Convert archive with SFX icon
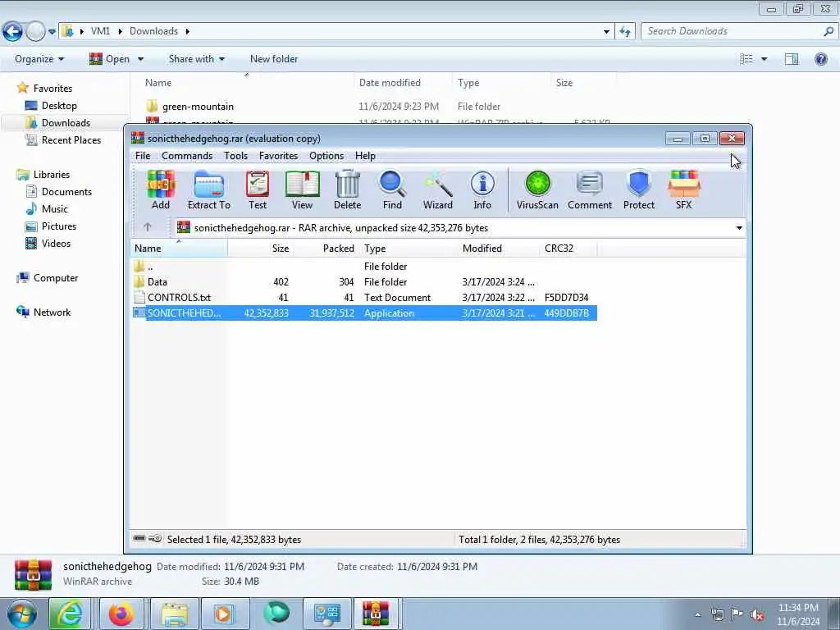Viewport: 840px width, 630px height. click(684, 190)
